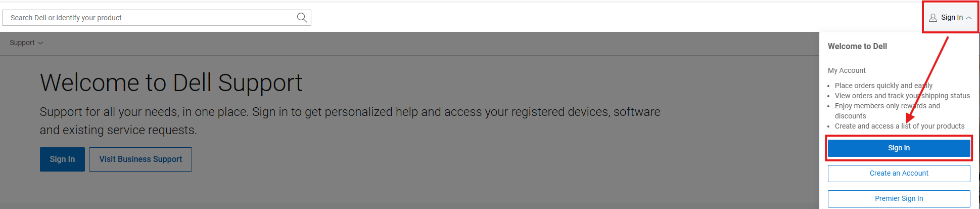Choose Premier Sign In option
The width and height of the screenshot is (980, 209).
899,198
